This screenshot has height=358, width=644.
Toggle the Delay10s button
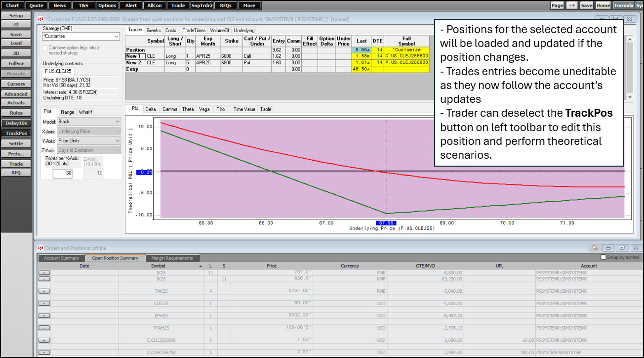(16, 123)
